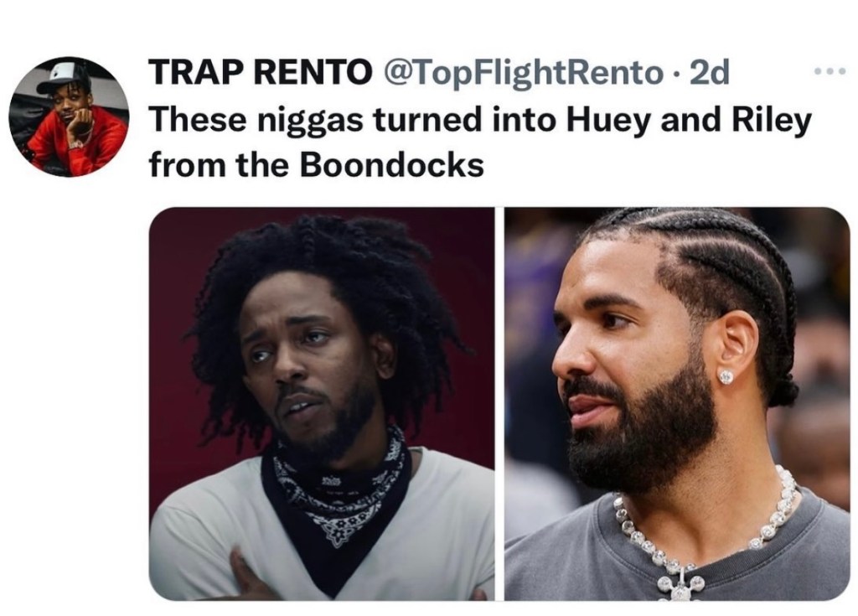Open the poster's circular profile avatar
This screenshot has height=616, width=858.
click(x=69, y=116)
